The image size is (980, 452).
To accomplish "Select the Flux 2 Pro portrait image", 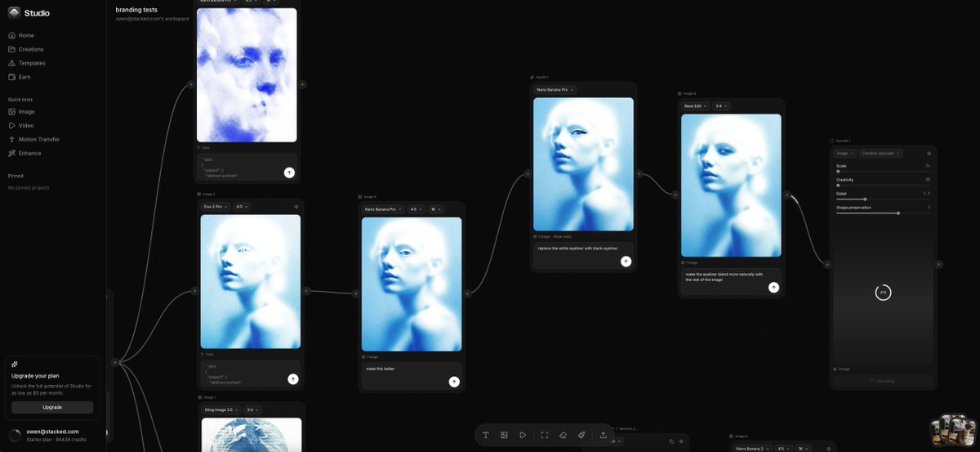I will (251, 282).
